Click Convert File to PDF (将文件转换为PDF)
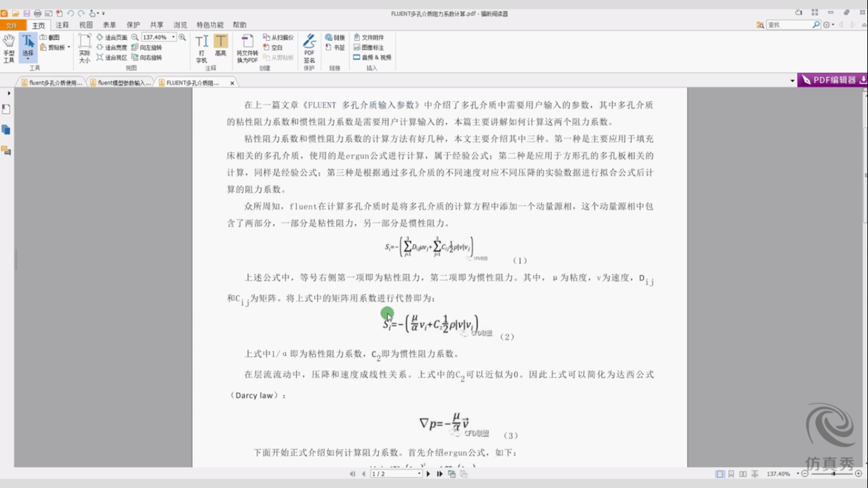The width and height of the screenshot is (868, 488). 247,48
